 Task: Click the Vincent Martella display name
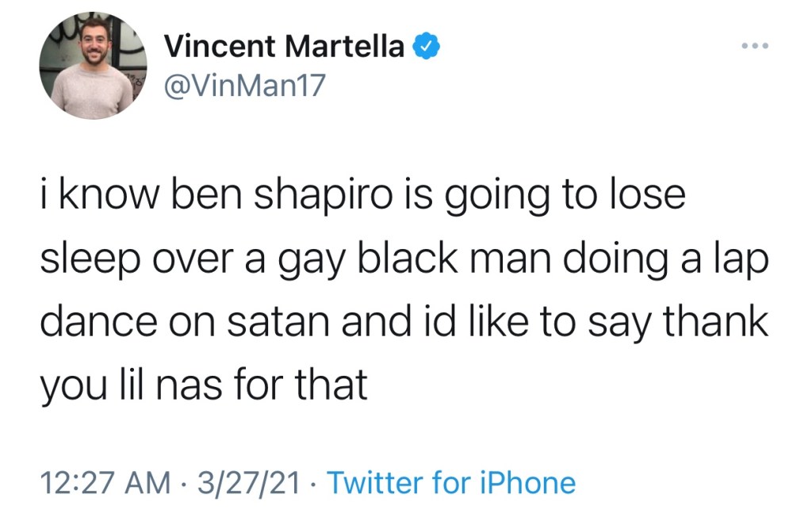point(285,48)
